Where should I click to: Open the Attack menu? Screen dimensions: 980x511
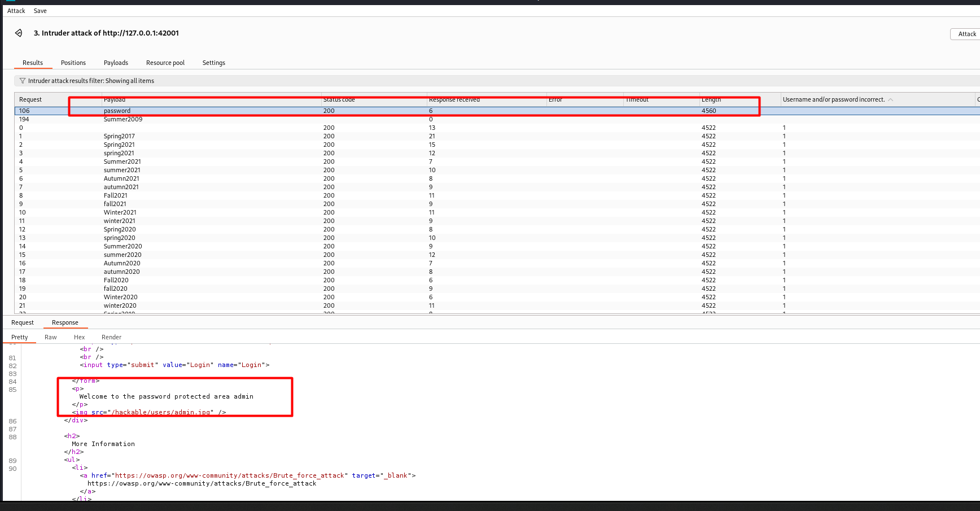pyautogui.click(x=16, y=11)
